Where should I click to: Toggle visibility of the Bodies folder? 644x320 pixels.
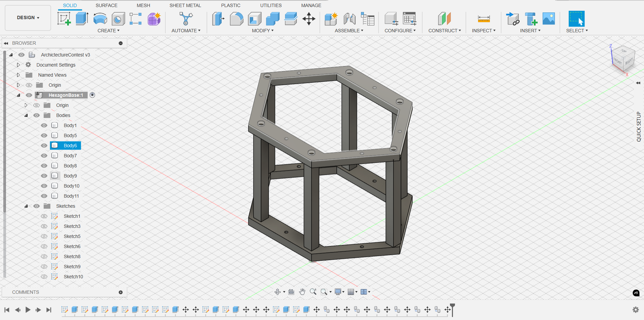click(x=37, y=115)
